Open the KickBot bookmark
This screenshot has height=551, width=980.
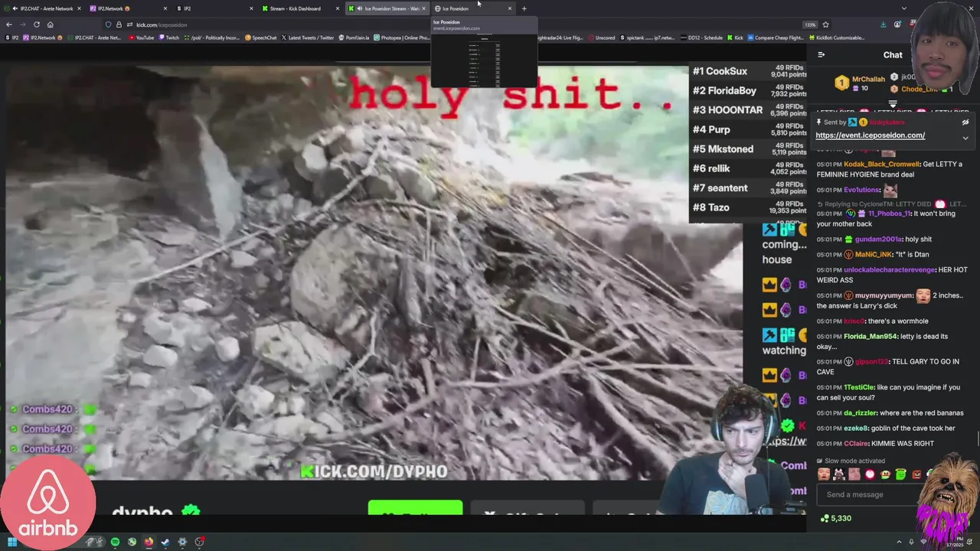click(x=837, y=37)
